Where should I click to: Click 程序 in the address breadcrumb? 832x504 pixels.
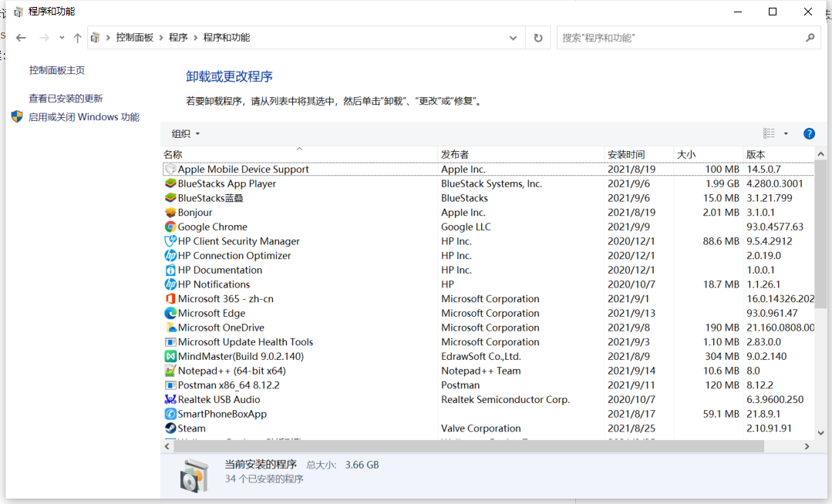pyautogui.click(x=178, y=38)
